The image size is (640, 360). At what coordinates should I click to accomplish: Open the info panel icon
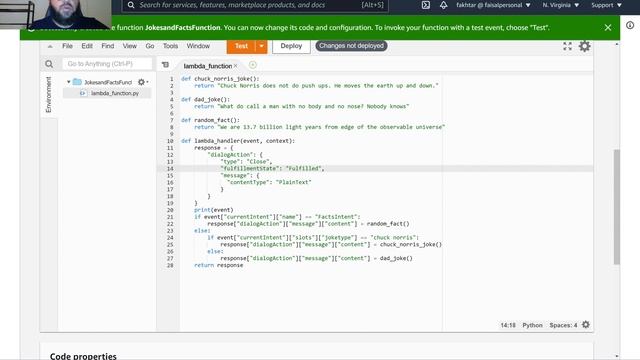pyautogui.click(x=630, y=25)
